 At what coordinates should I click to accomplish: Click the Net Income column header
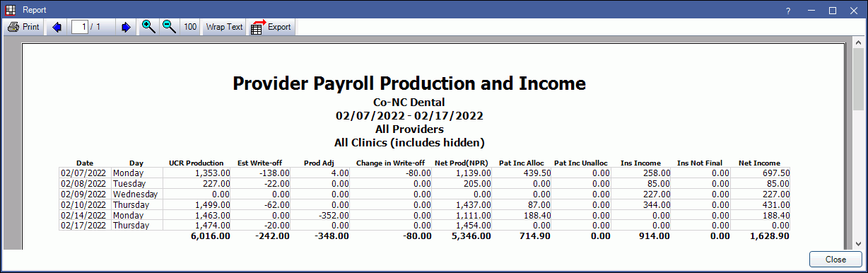coord(760,163)
